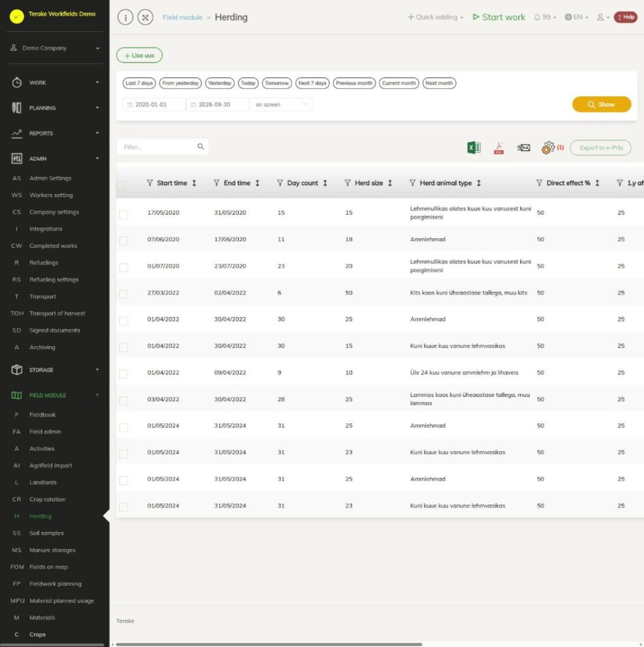The image size is (644, 647).
Task: Export table as PDF document
Action: 499,148
